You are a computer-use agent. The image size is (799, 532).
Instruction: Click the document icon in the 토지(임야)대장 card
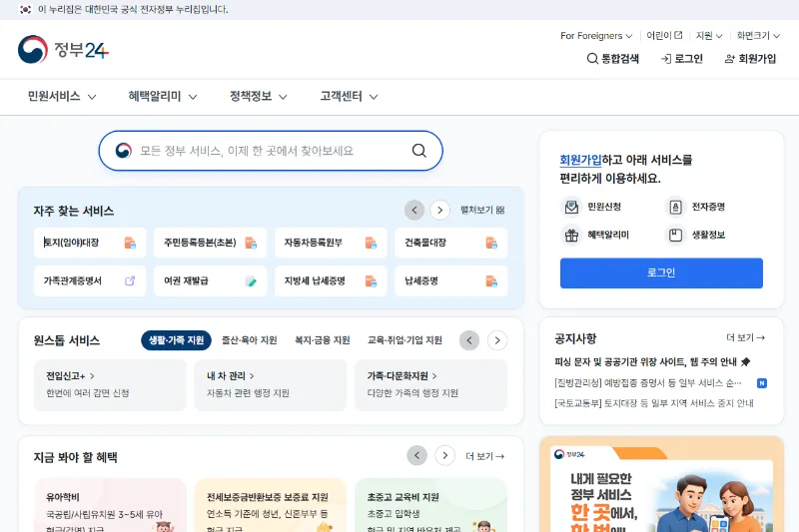(x=130, y=243)
